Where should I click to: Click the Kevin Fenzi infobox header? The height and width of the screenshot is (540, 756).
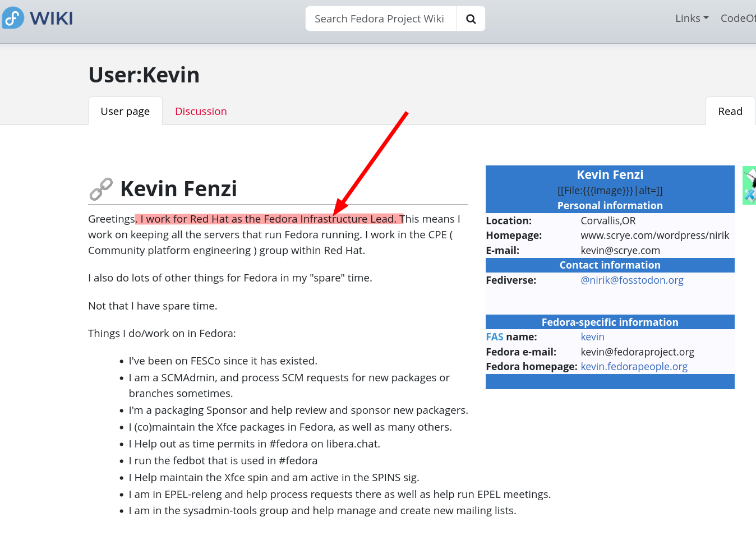point(610,175)
